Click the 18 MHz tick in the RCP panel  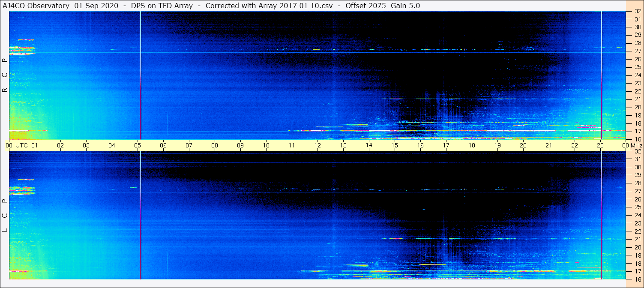pos(637,123)
